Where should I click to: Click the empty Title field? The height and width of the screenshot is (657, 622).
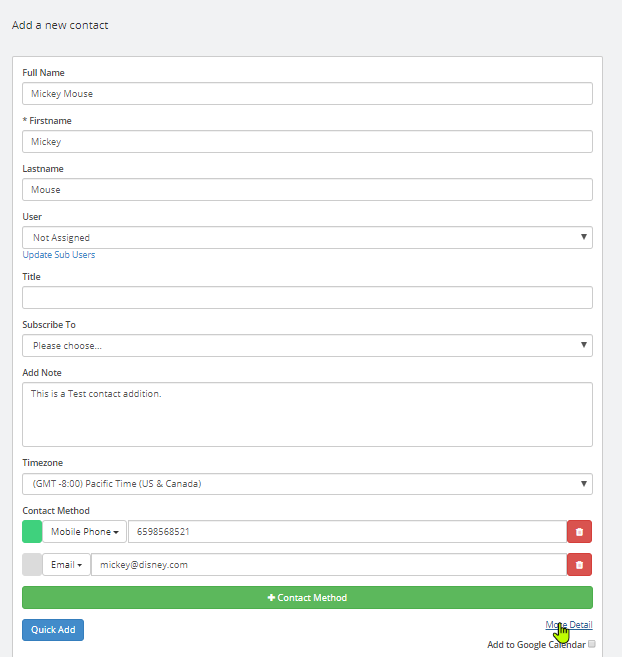(x=307, y=297)
